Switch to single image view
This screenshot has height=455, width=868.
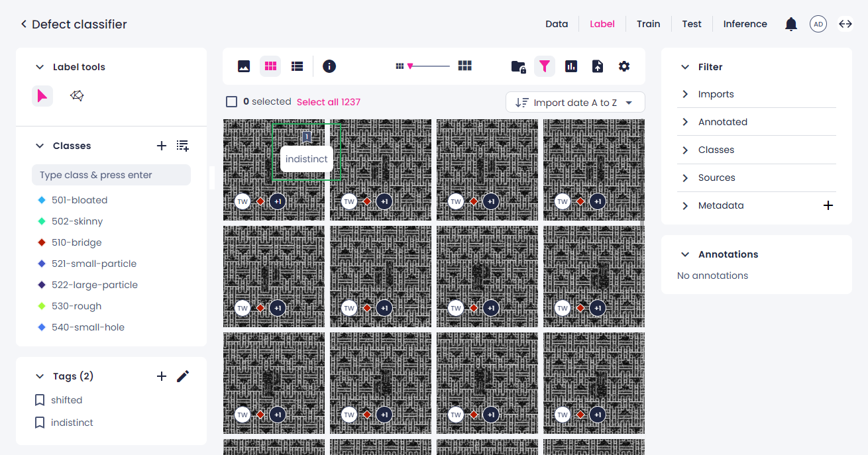point(244,66)
